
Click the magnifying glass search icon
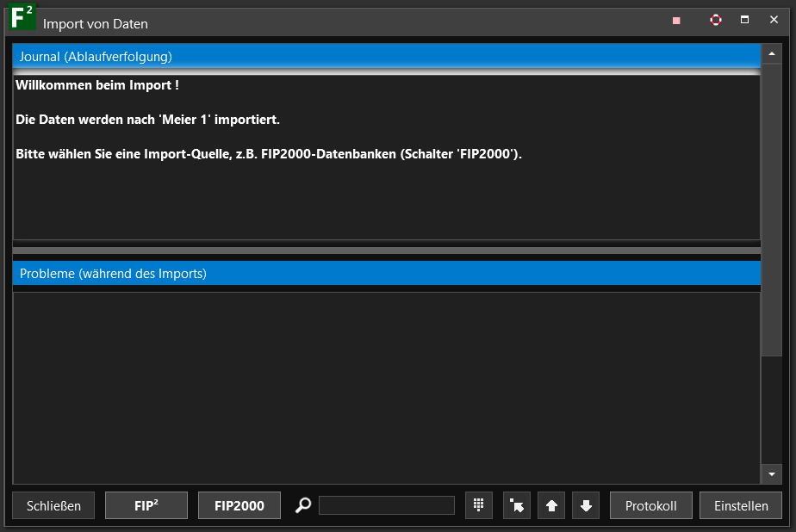point(302,505)
